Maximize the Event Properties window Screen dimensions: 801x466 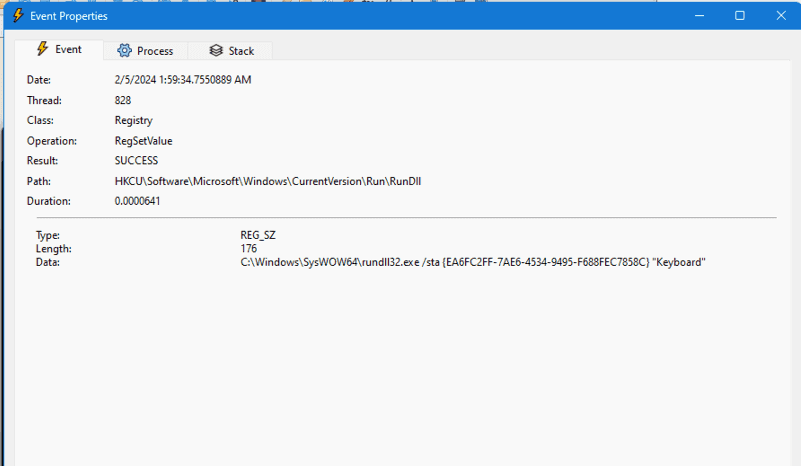pos(740,16)
